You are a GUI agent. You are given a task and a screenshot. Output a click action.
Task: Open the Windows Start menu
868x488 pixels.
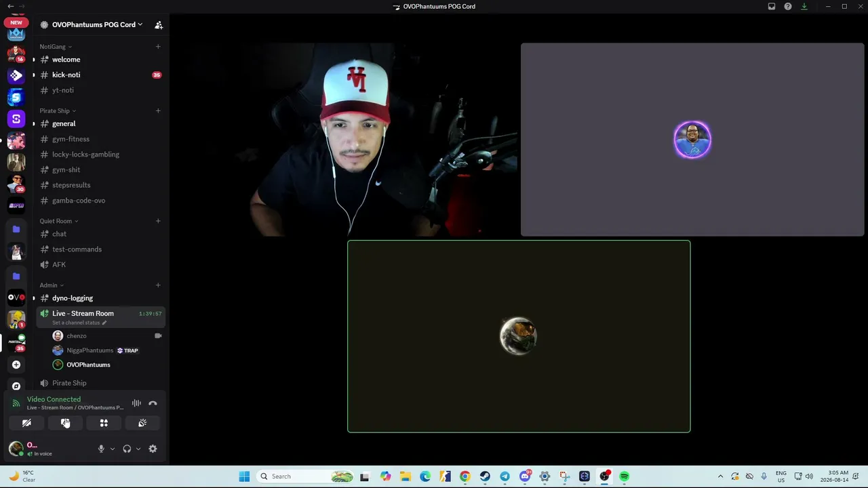[x=244, y=476]
